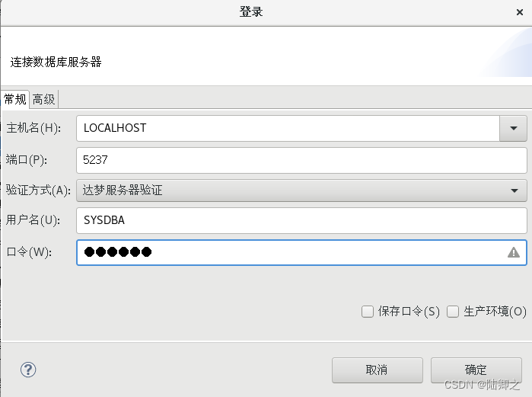Click the 登录 dialog title bar
Screen dimensions: 532x397
point(251,12)
